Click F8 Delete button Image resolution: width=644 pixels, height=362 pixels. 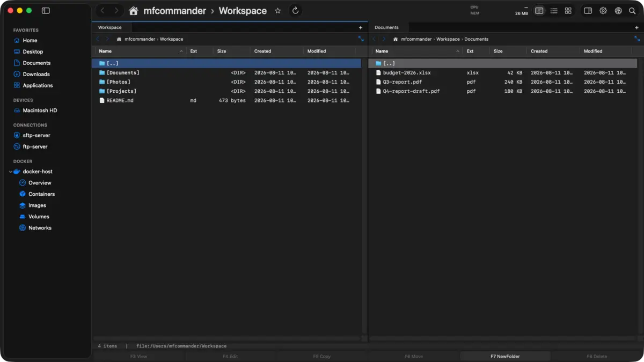coord(597,356)
